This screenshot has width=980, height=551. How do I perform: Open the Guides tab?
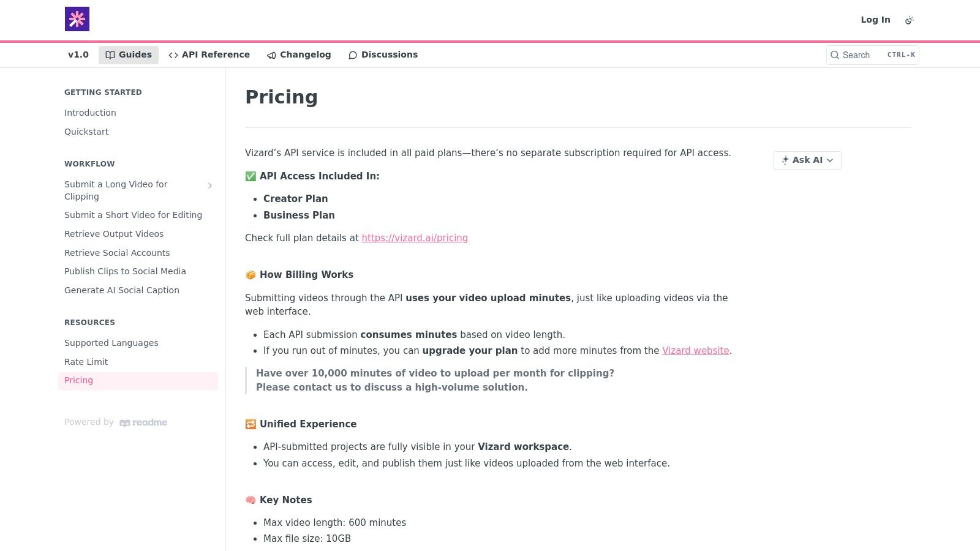(x=129, y=55)
